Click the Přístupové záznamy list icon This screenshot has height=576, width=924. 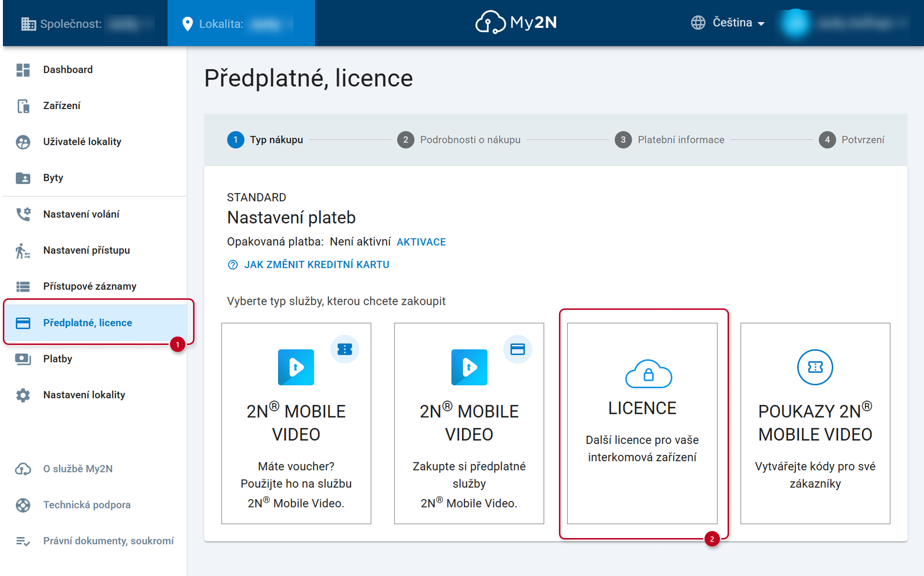click(x=23, y=286)
